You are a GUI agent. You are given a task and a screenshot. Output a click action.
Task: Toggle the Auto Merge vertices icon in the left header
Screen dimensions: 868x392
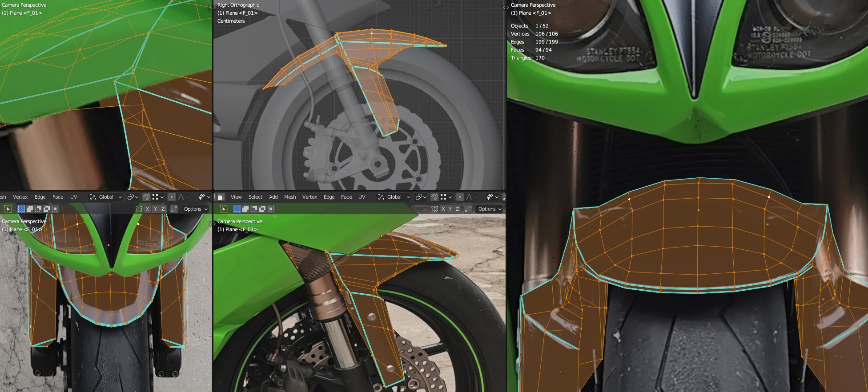tap(174, 209)
